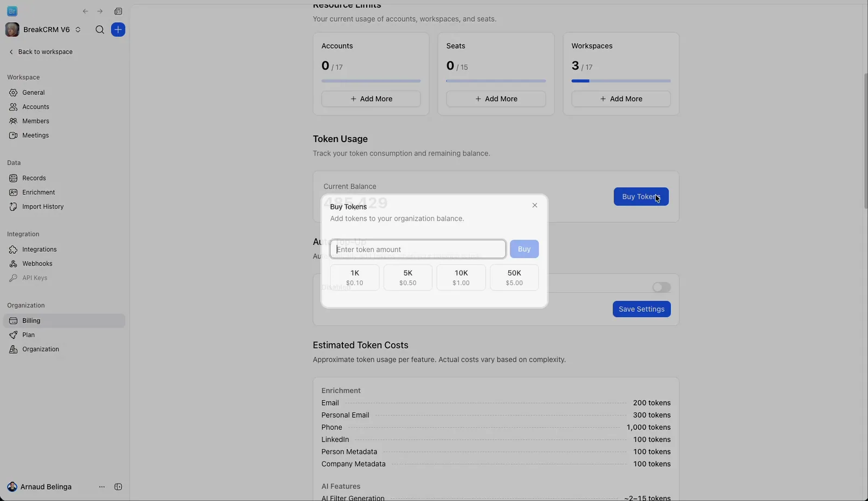Click the Accounts sidebar icon
Image resolution: width=868 pixels, height=501 pixels.
[x=13, y=107]
